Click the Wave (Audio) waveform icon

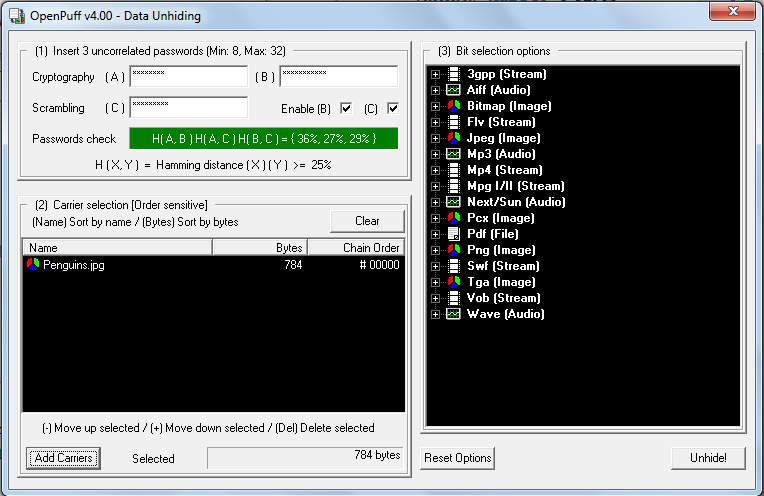(454, 314)
